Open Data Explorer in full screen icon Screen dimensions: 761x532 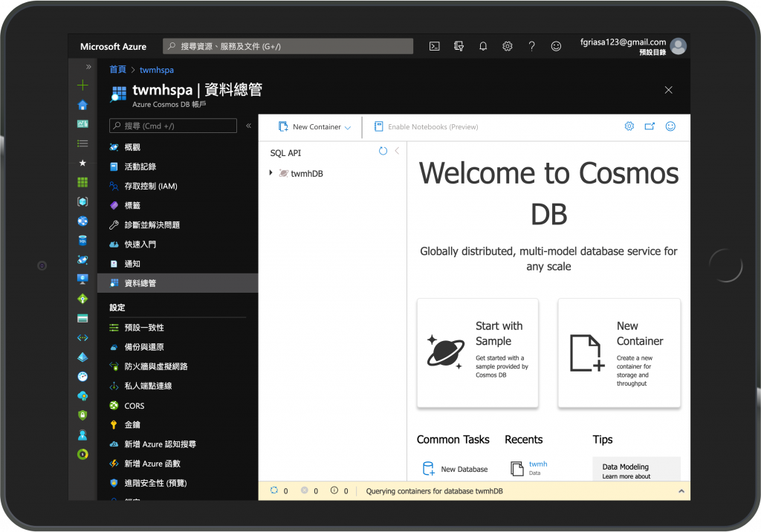(650, 126)
